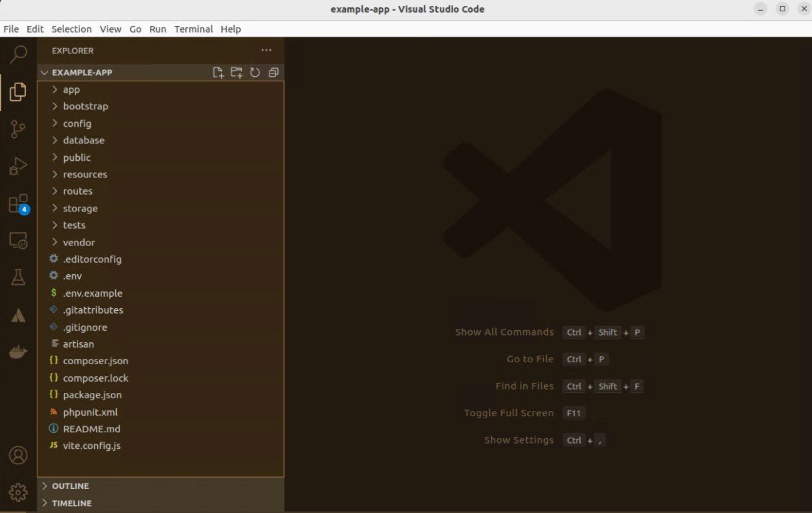Open the Terminal menu
The height and width of the screenshot is (513, 812).
[x=193, y=29]
